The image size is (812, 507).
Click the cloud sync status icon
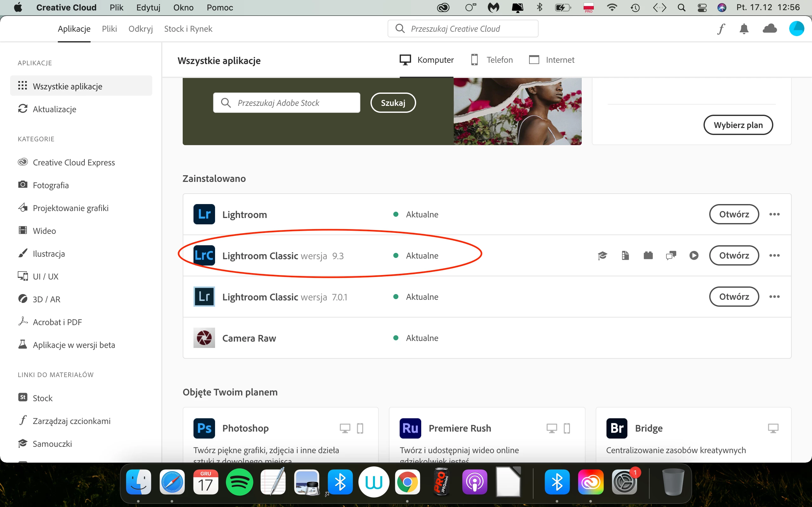(x=769, y=29)
